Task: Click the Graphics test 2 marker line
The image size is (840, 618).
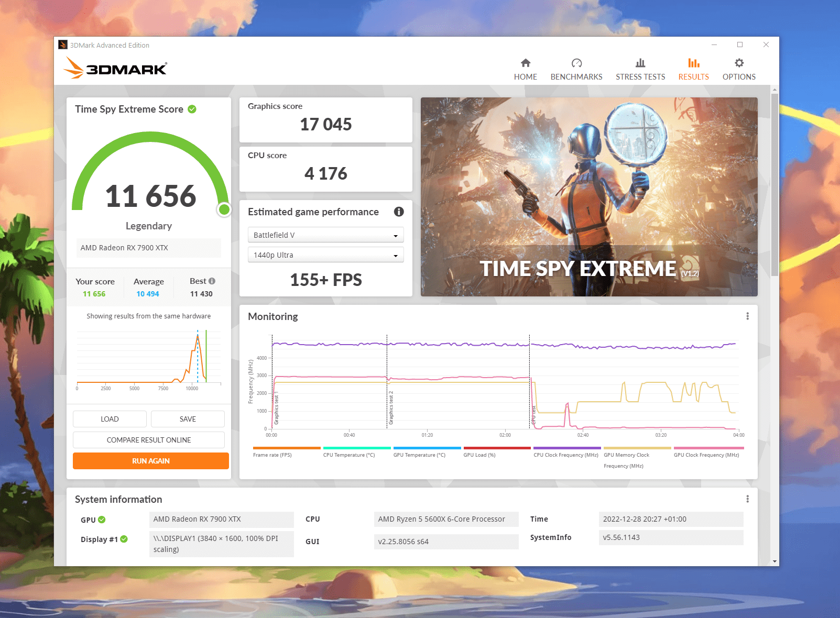Action: click(x=387, y=381)
